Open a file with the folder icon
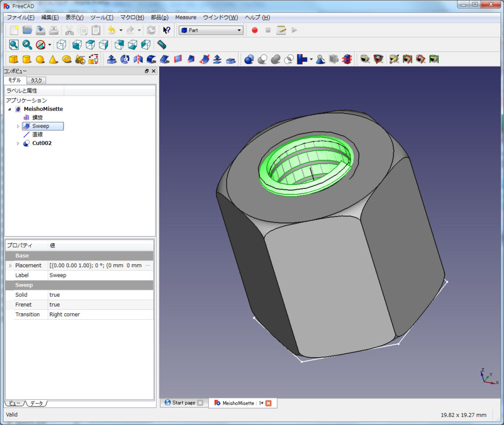504x425 pixels. tap(28, 30)
